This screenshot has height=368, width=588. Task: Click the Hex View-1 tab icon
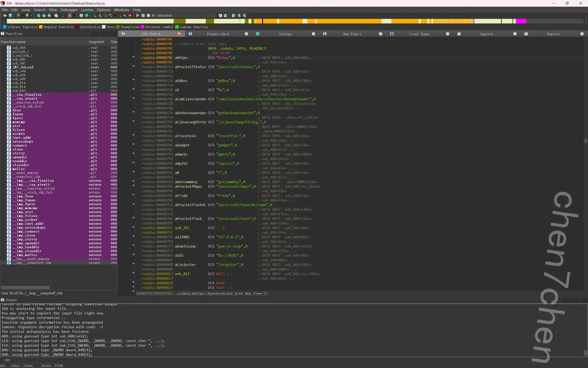coord(325,34)
